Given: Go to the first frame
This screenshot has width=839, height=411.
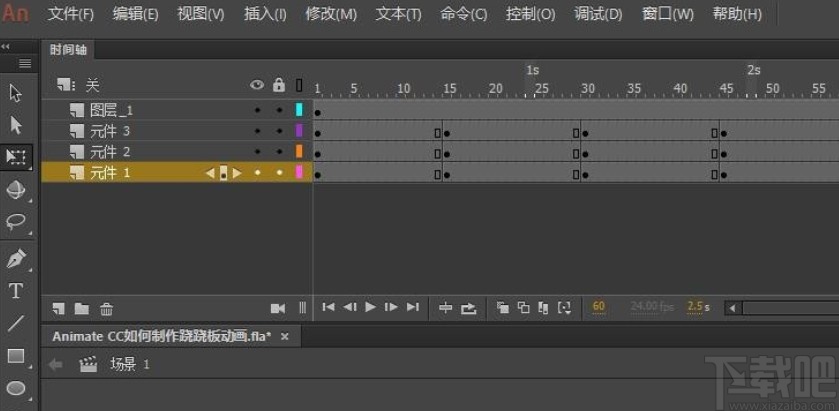Looking at the screenshot, I should [x=329, y=307].
